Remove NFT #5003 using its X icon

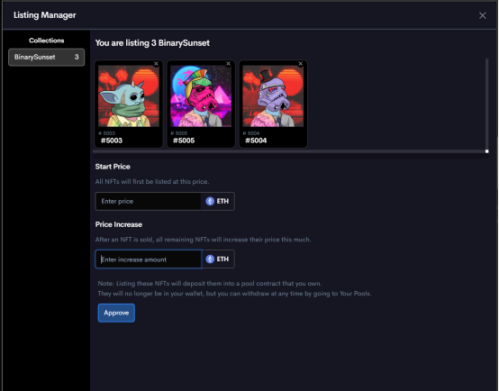(156, 64)
